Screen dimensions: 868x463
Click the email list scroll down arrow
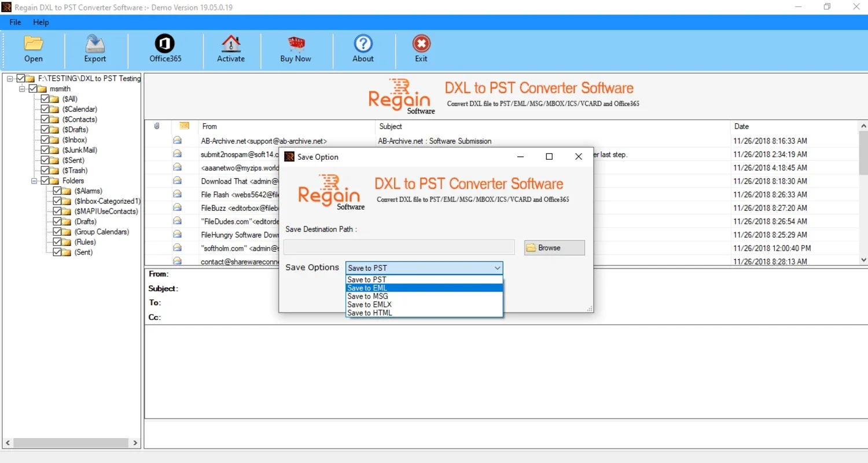[x=863, y=260]
